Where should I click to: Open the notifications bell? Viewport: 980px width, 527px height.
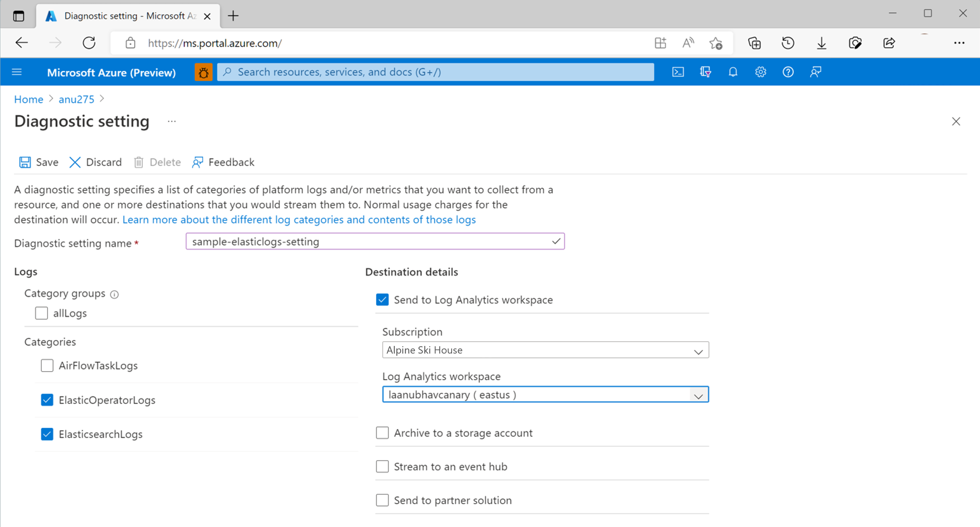[x=733, y=71]
